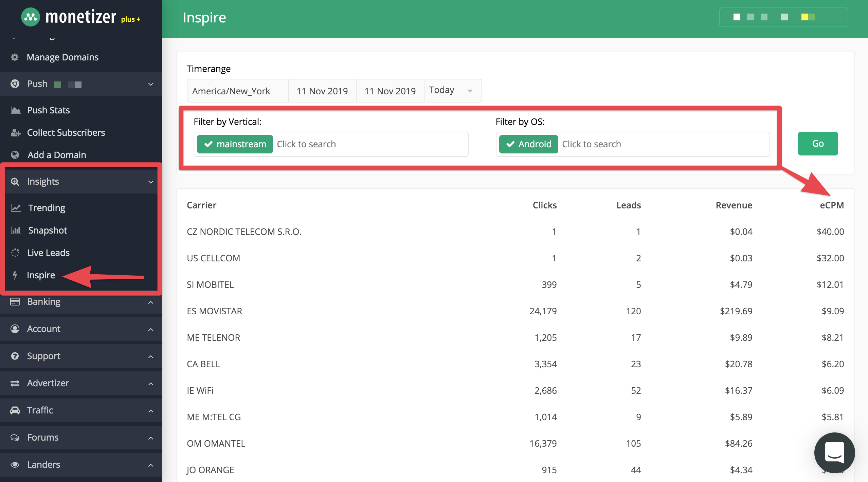Click the yellow indicator in header bar
This screenshot has width=868, height=482.
point(804,17)
